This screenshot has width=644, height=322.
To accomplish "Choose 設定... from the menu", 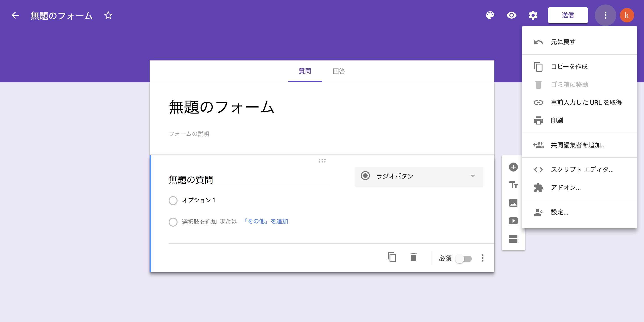I will pyautogui.click(x=579, y=212).
